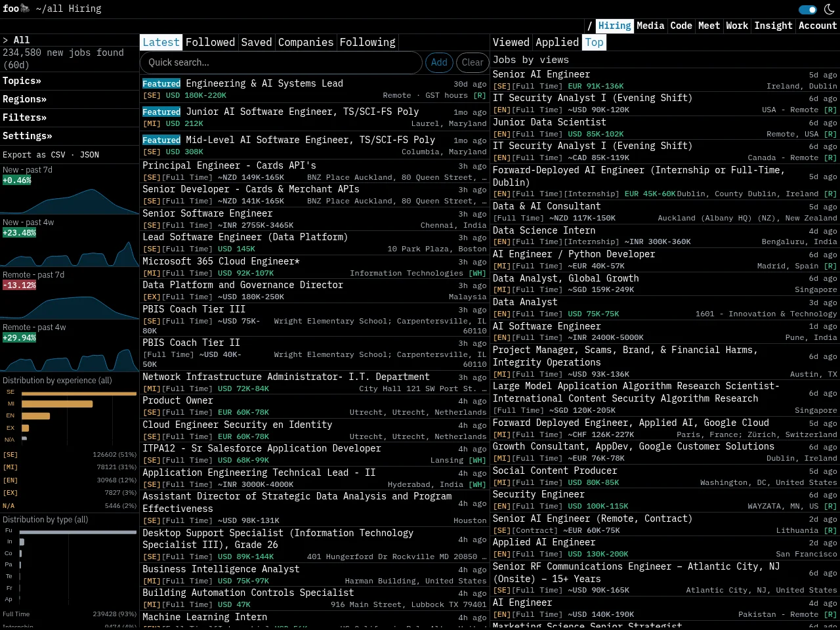Image resolution: width=840 pixels, height=630 pixels.
Task: Open Microsoft 365 Cloud Engineer listing
Action: 314,267
